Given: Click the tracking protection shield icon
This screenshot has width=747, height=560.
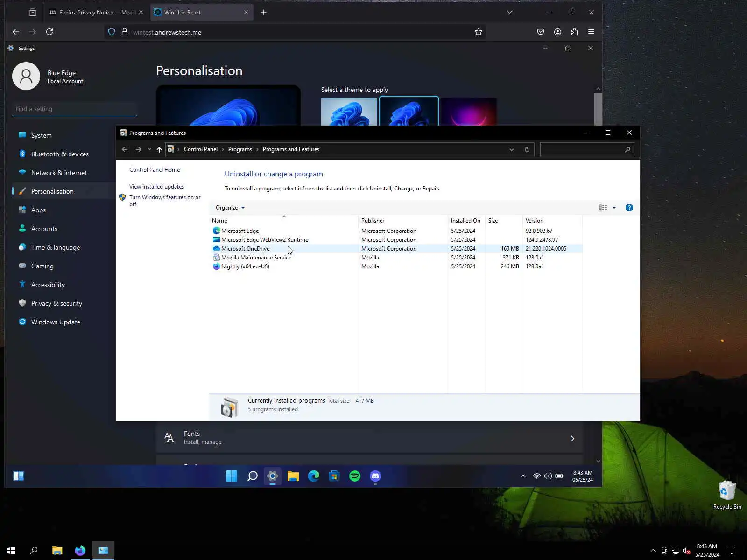Looking at the screenshot, I should pos(112,32).
